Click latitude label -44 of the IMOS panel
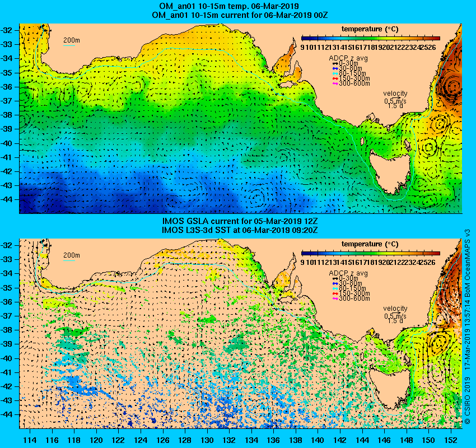This screenshot has height=448, width=476. tap(7, 414)
